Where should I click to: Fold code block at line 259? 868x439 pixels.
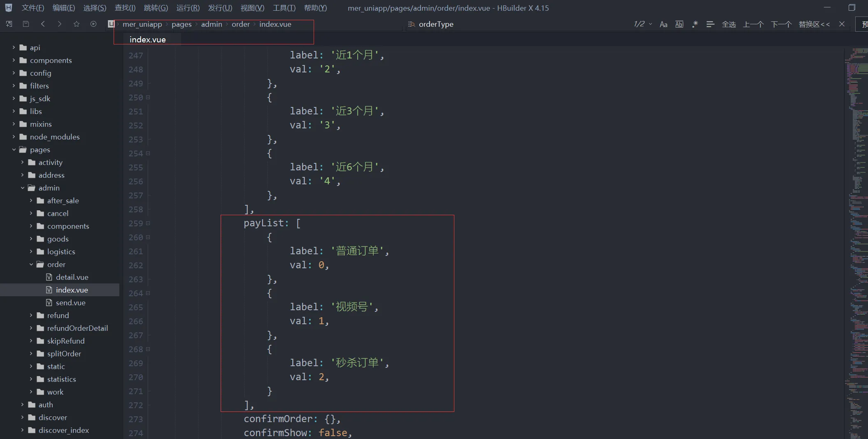click(x=148, y=223)
